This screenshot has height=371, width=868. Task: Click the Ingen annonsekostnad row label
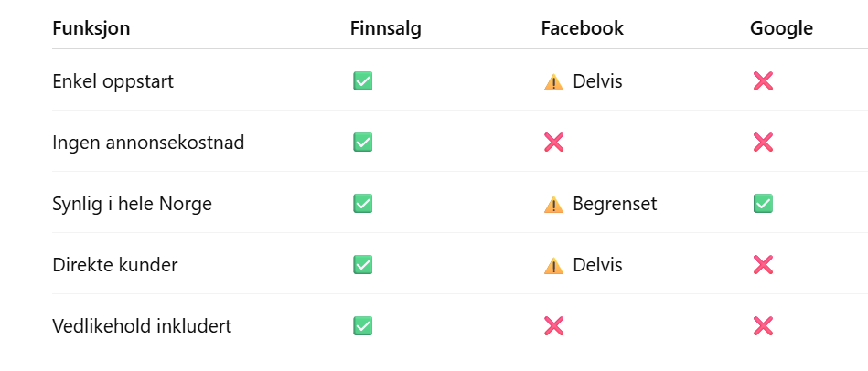coord(148,143)
